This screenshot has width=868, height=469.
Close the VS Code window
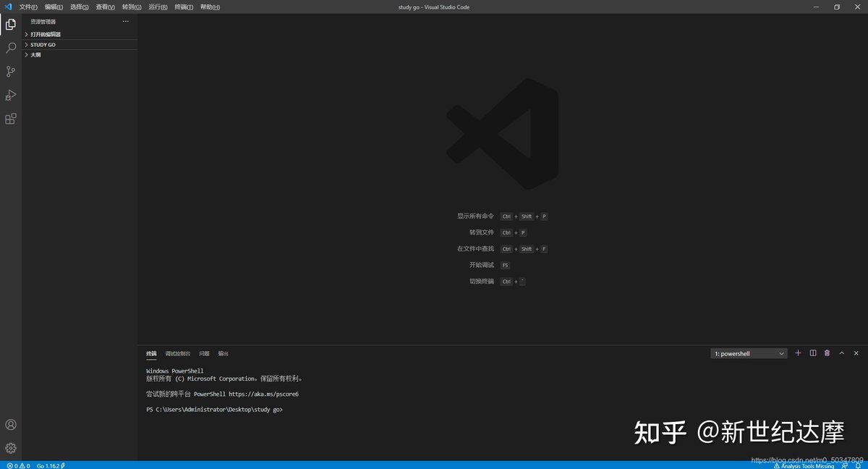point(857,7)
